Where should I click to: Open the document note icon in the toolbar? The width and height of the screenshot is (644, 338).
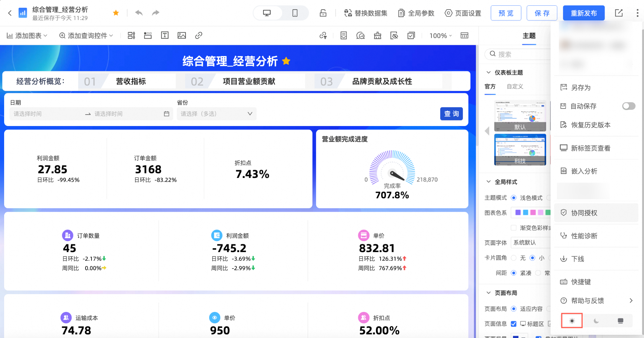pos(344,36)
